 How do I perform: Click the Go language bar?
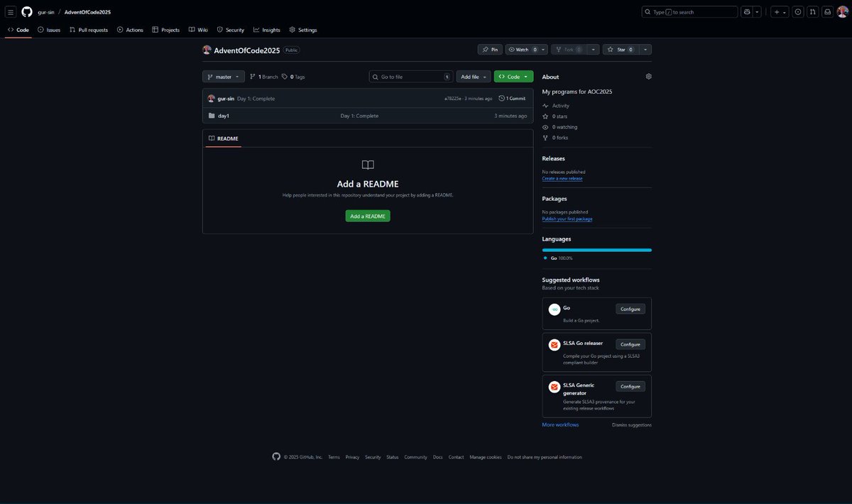pos(597,250)
